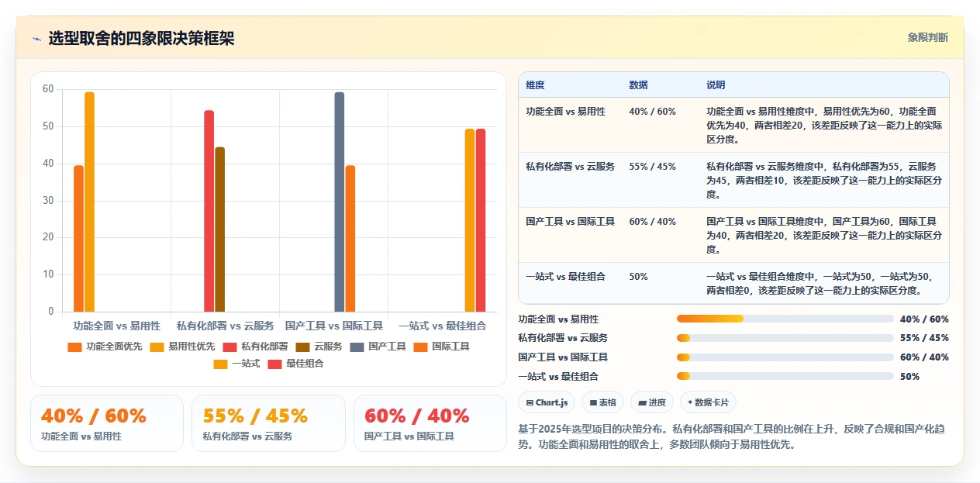Viewport: 980px width, 483px height.
Task: Click the 国产工具 vs 国际工具 progress bar
Action: pos(785,357)
